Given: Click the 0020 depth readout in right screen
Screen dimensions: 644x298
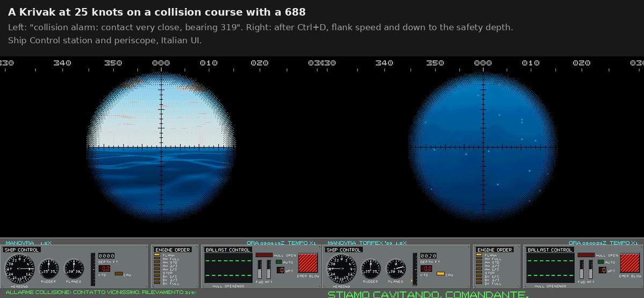Looking at the screenshot, I should point(428,256).
